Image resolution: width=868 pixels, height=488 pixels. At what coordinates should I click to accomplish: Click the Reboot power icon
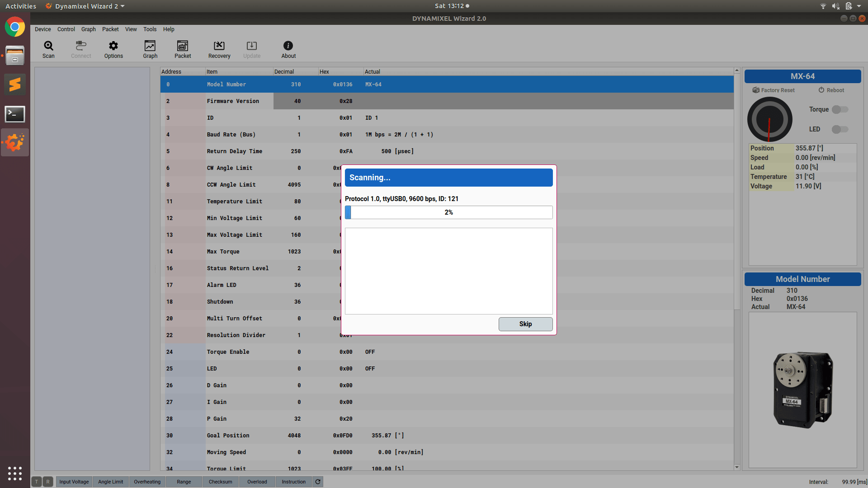[821, 90]
